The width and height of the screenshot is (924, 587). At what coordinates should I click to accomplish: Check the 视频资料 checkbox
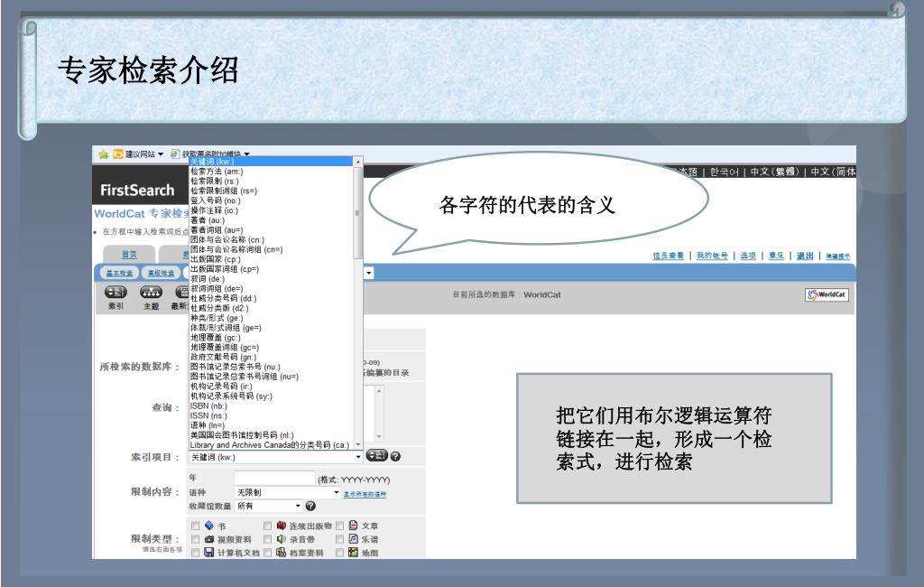[x=195, y=539]
